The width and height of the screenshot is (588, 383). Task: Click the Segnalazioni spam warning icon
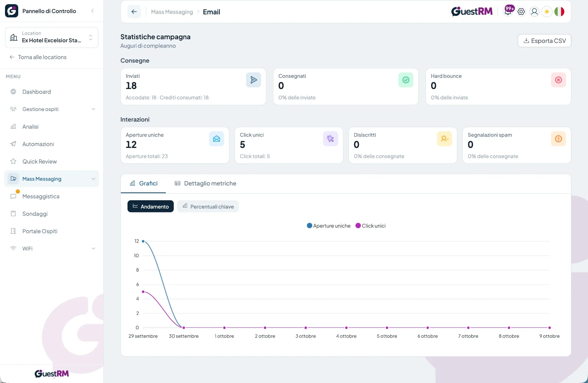(x=558, y=139)
